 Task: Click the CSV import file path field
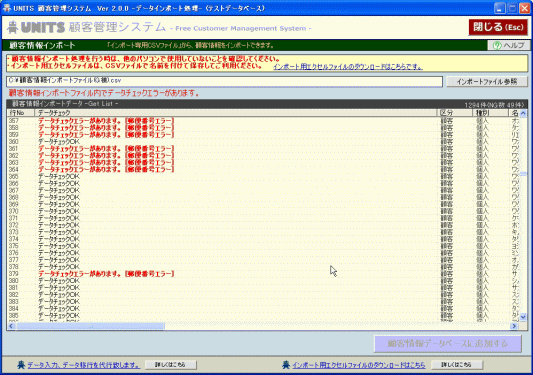224,81
